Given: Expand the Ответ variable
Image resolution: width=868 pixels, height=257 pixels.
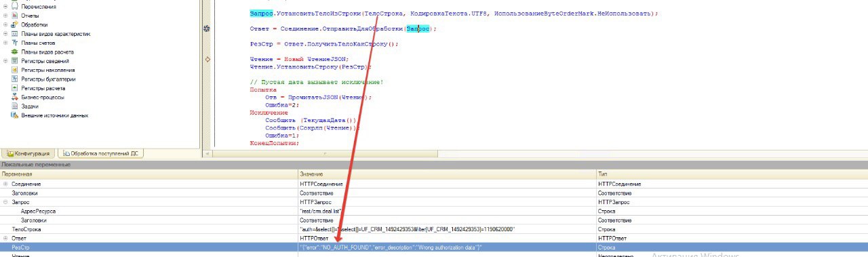Looking at the screenshot, I should click(x=5, y=239).
